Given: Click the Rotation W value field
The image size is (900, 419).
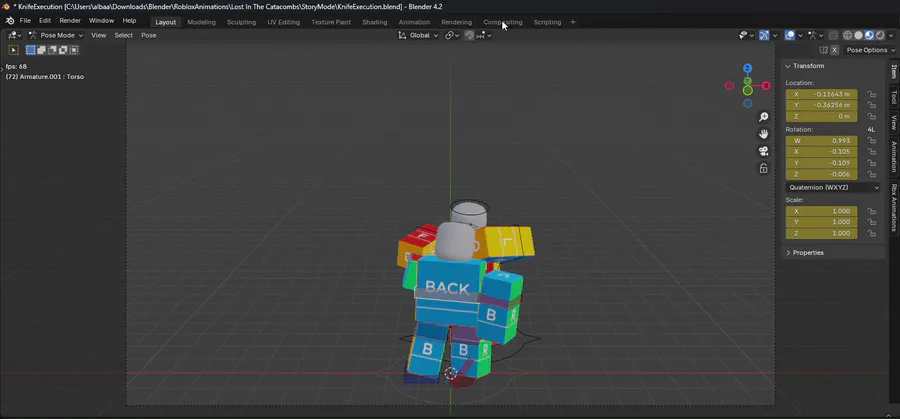Looking at the screenshot, I should pyautogui.click(x=821, y=141).
